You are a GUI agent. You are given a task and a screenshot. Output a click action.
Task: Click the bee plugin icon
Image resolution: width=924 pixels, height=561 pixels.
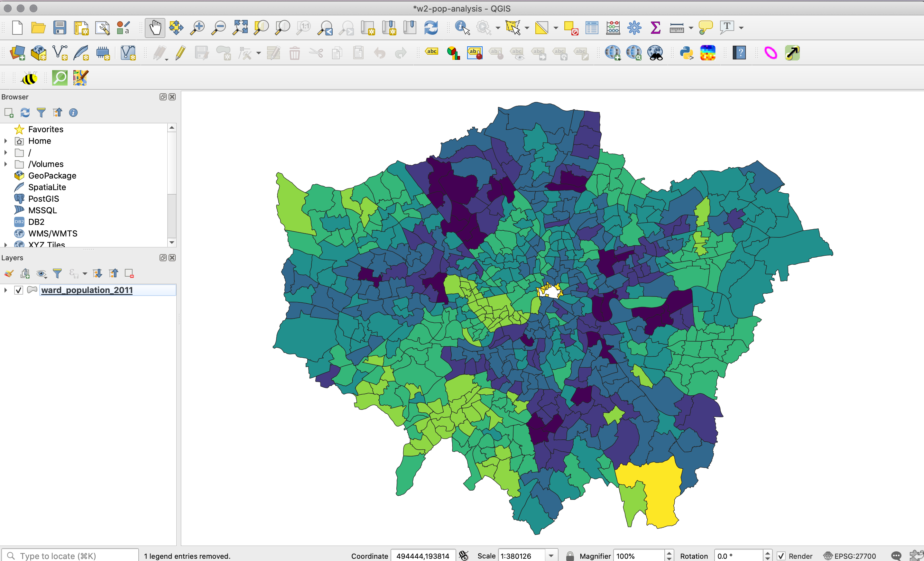(29, 78)
